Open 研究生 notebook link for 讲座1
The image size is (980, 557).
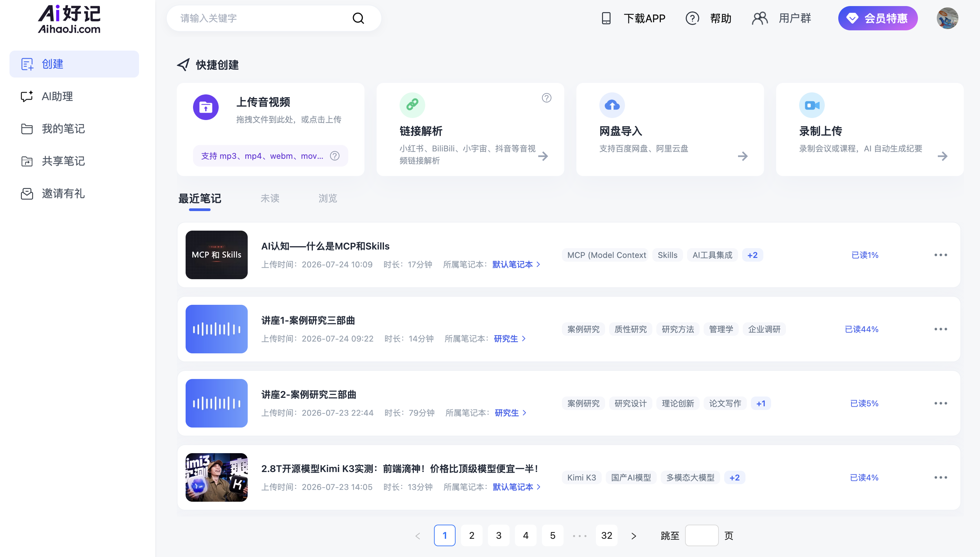tap(510, 339)
